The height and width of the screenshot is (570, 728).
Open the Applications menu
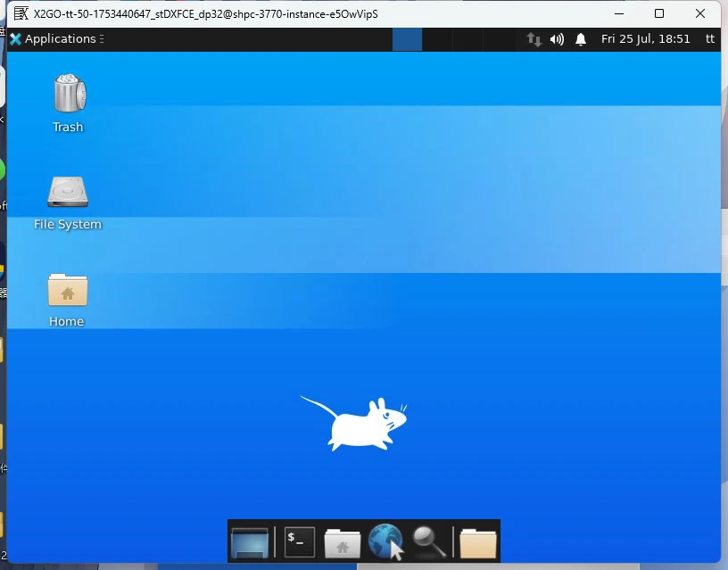coord(56,39)
